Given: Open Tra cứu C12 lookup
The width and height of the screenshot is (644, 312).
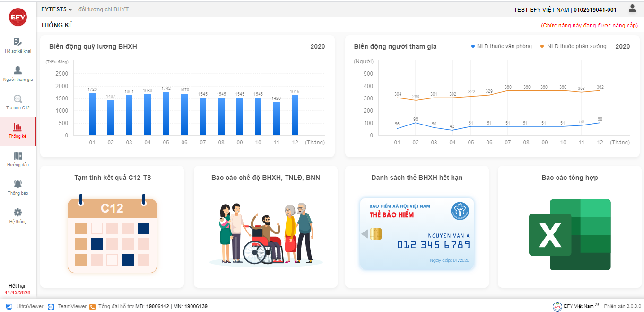Looking at the screenshot, I should [17, 102].
